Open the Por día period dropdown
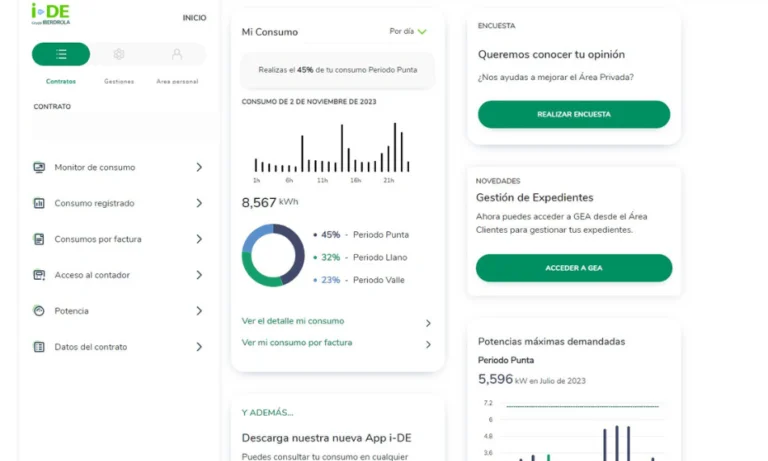 click(x=408, y=32)
